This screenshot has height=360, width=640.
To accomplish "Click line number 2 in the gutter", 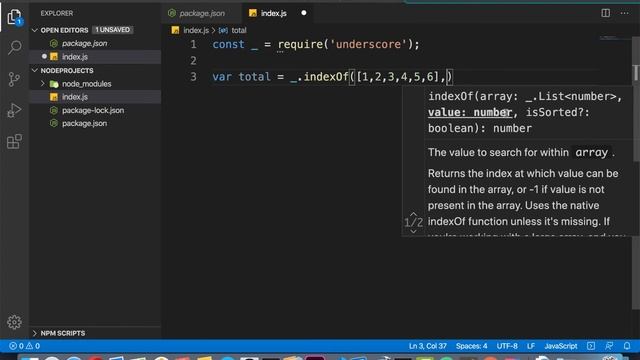I will pyautogui.click(x=193, y=60).
